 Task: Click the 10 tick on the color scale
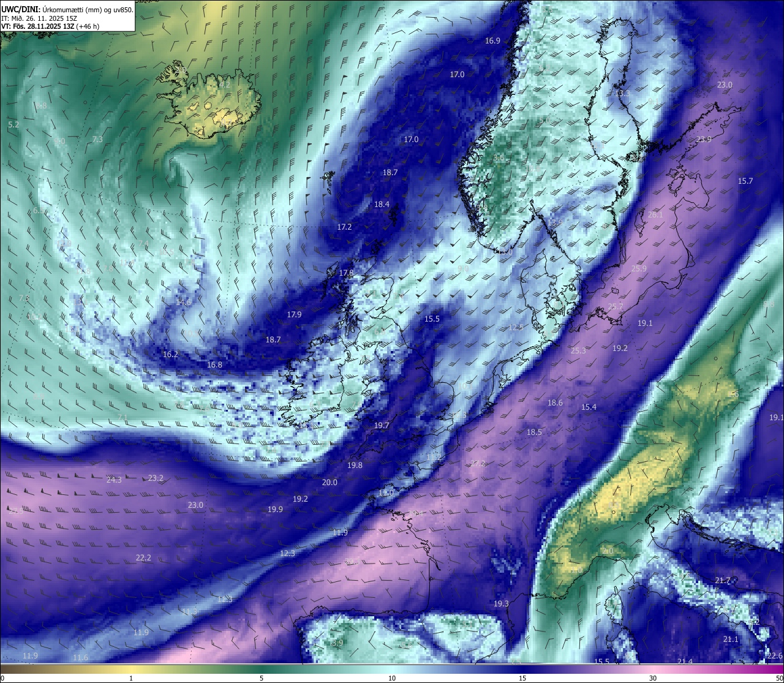[391, 677]
